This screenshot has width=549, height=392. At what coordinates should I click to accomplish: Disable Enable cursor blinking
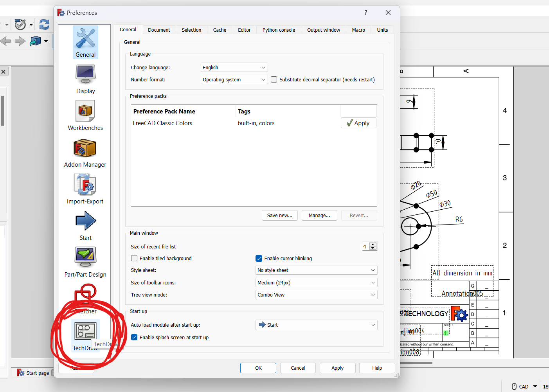pyautogui.click(x=259, y=258)
